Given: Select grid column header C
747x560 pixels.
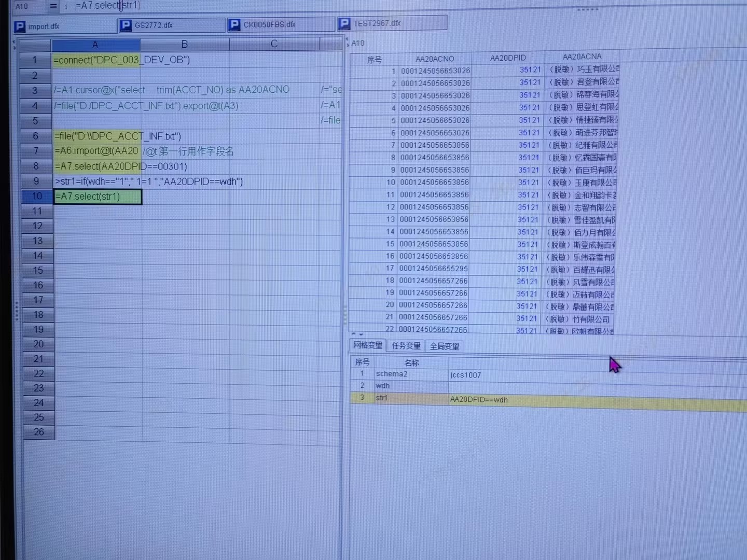Looking at the screenshot, I should (x=274, y=44).
